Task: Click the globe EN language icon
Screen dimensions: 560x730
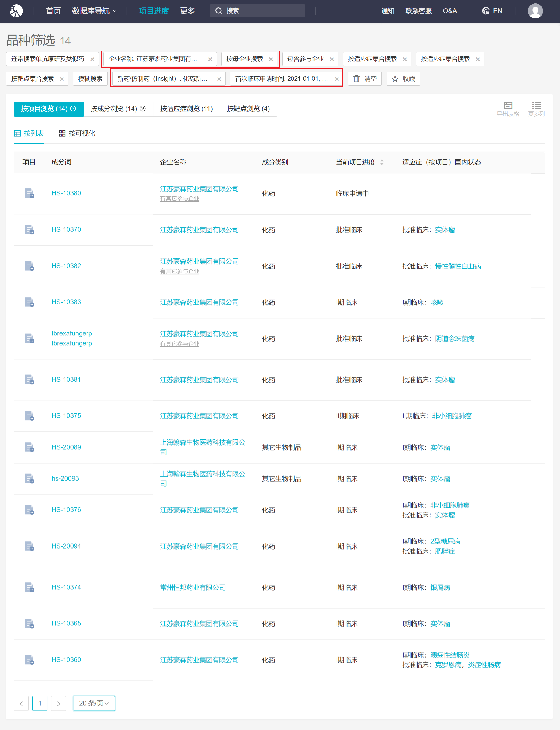Action: coord(486,11)
